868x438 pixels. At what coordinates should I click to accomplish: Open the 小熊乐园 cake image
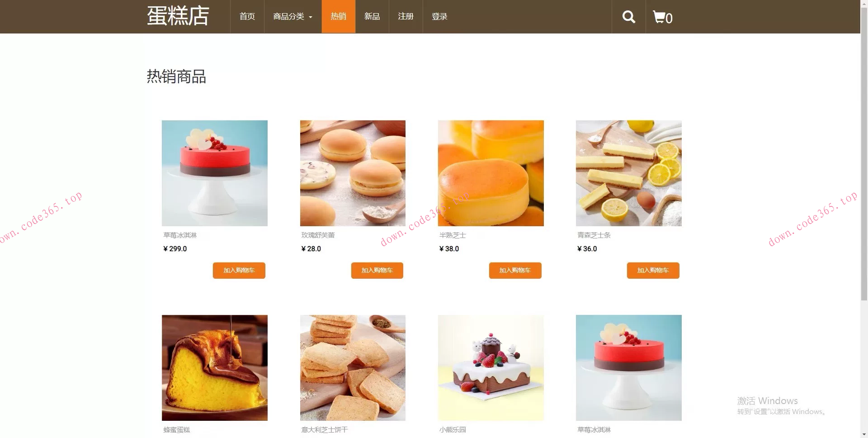coord(491,368)
